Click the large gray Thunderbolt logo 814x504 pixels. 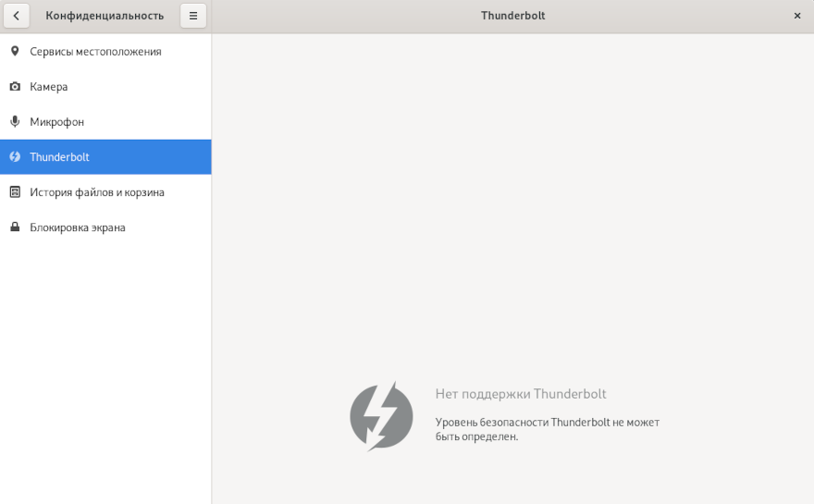pos(381,416)
